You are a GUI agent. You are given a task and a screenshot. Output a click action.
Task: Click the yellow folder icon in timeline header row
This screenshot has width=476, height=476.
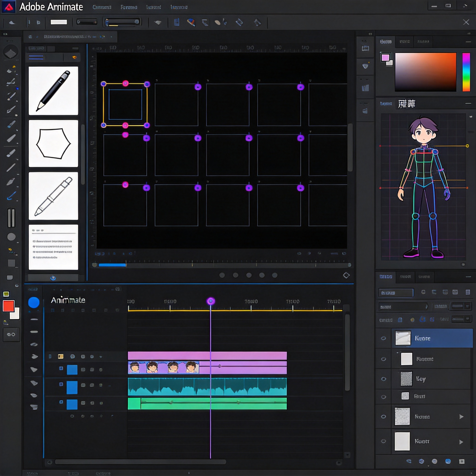pos(61,356)
